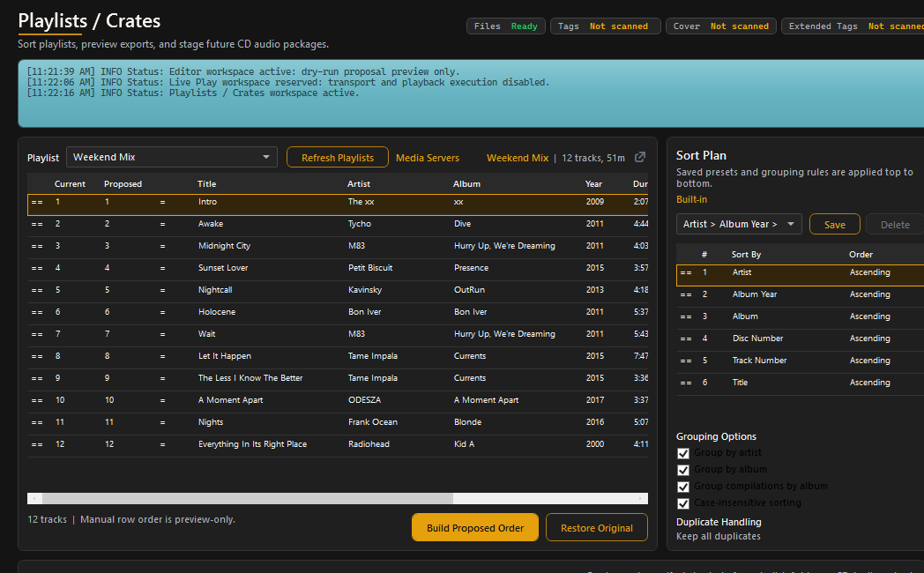The height and width of the screenshot is (573, 924).
Task: Sort by the Artist column header
Action: pos(359,183)
